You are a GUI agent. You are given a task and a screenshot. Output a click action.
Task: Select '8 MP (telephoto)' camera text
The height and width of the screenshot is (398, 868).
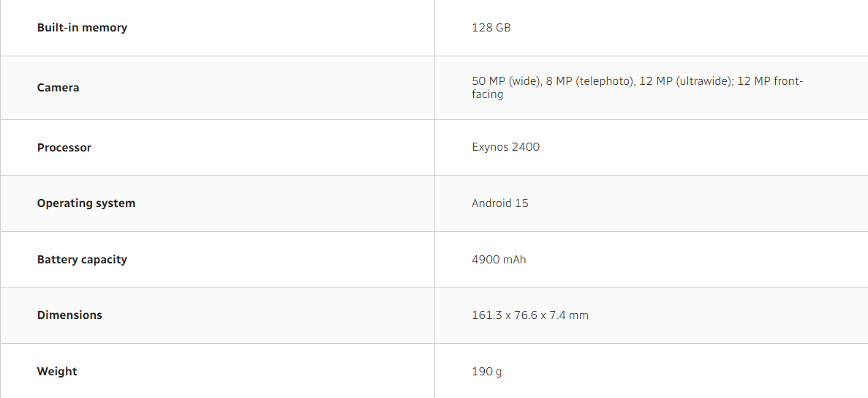click(590, 81)
